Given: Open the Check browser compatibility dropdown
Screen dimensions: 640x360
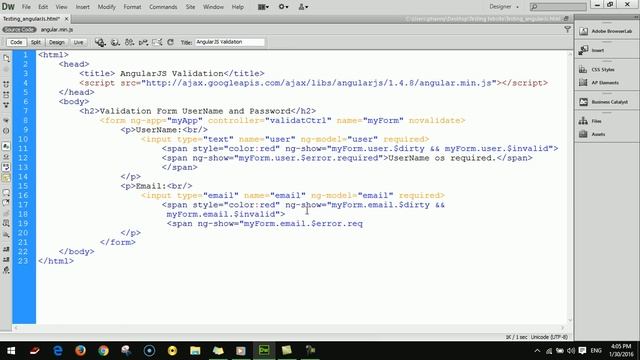Looking at the screenshot, I should click(x=143, y=42).
